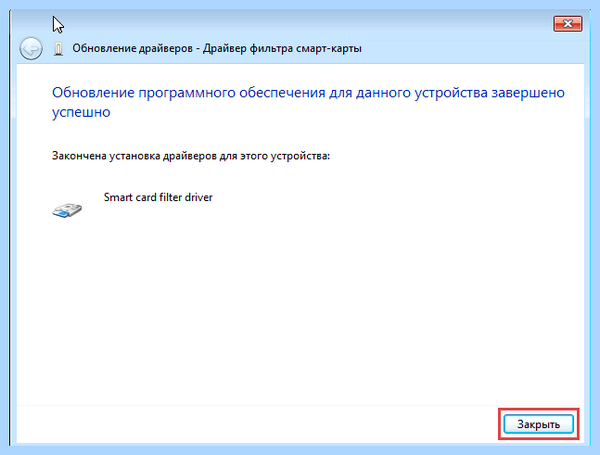Click the word 'завершено' in the heading
The width and height of the screenshot is (600, 455).
(528, 93)
